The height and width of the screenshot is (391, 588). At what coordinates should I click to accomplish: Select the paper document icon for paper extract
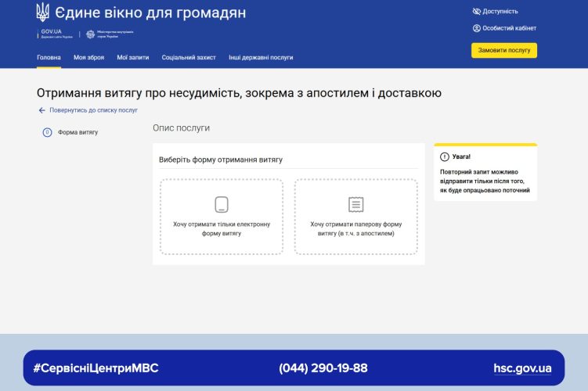coord(356,205)
